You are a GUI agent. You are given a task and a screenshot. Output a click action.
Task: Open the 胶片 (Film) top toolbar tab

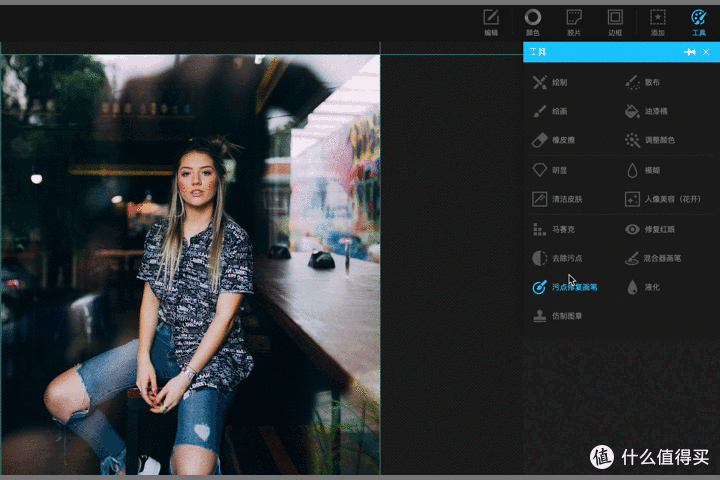point(574,23)
